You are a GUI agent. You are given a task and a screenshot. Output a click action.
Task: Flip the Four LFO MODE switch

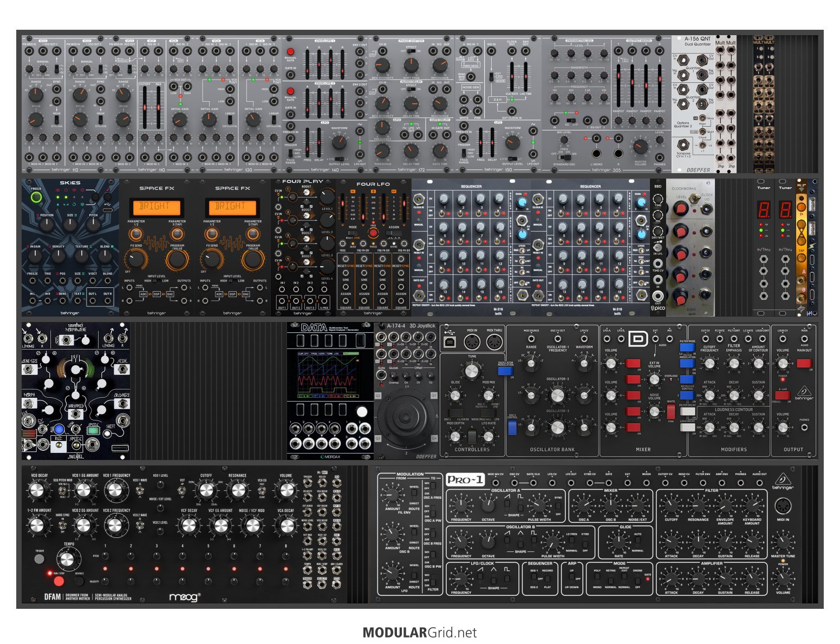click(353, 233)
